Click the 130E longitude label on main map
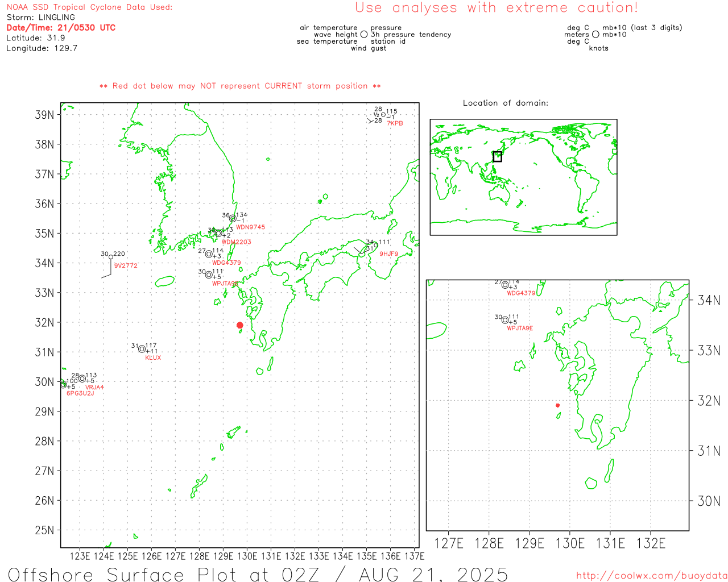Viewport: 728px width, 582px height. [247, 556]
